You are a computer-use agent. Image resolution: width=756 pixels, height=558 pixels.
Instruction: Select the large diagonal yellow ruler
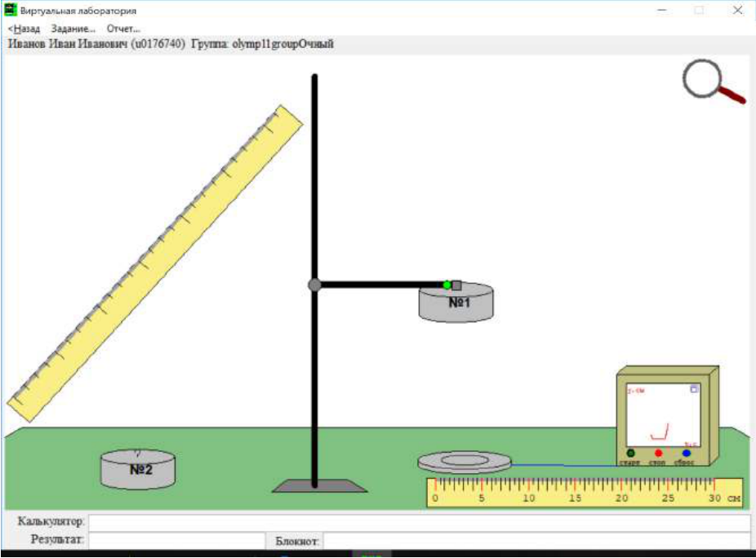click(154, 263)
